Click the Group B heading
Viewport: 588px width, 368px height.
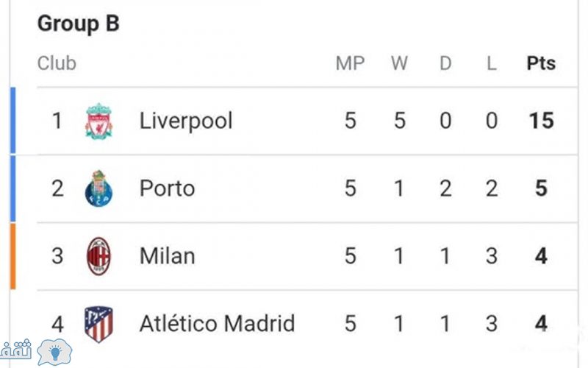pyautogui.click(x=79, y=24)
